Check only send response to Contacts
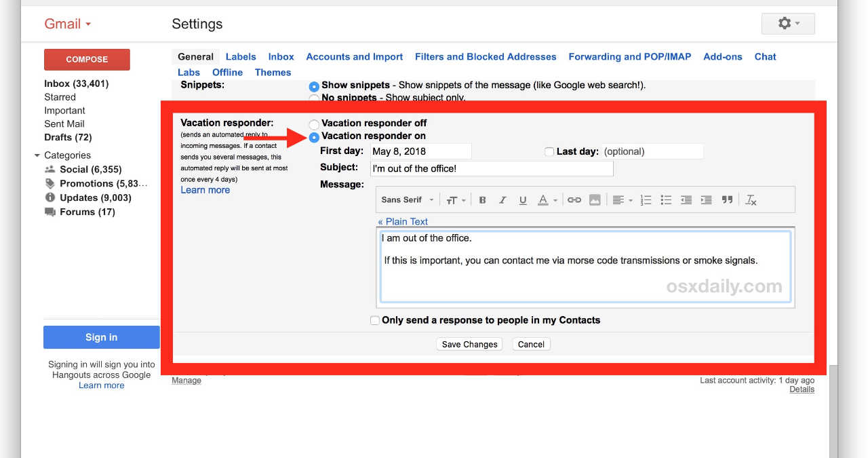The height and width of the screenshot is (458, 868). pyautogui.click(x=374, y=320)
